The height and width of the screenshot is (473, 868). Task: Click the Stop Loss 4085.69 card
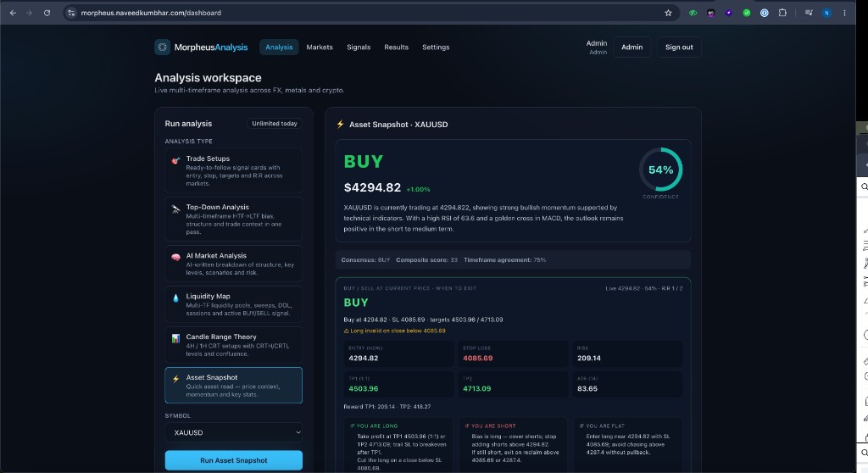[513, 353]
